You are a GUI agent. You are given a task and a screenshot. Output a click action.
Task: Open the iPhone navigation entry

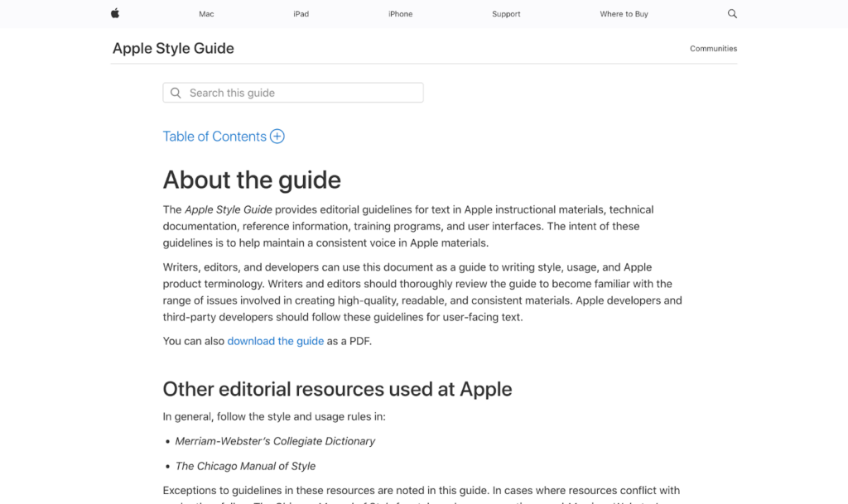click(400, 13)
